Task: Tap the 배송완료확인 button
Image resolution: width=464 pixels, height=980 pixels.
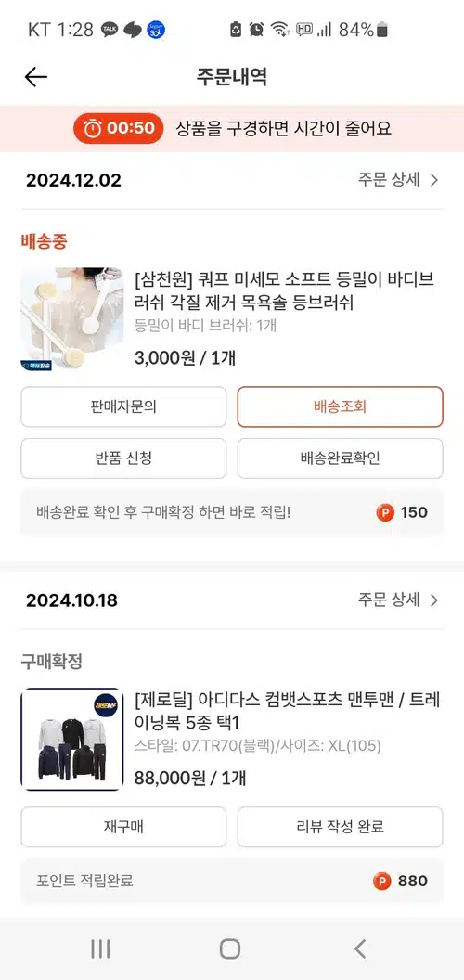Action: pyautogui.click(x=341, y=458)
